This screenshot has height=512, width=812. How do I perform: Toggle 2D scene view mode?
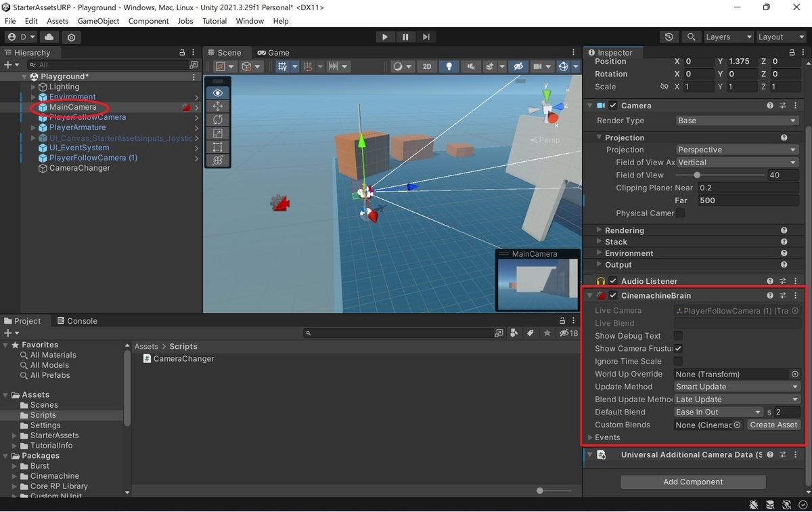[x=427, y=66]
